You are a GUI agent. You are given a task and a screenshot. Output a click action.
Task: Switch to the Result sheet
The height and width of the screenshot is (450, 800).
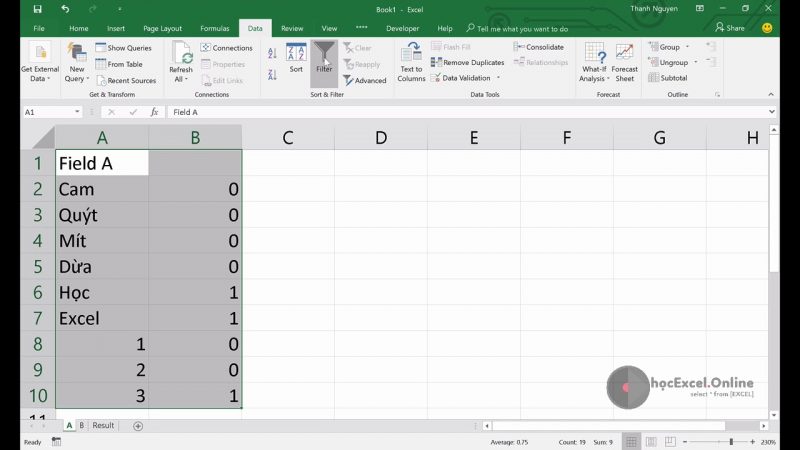click(x=103, y=425)
